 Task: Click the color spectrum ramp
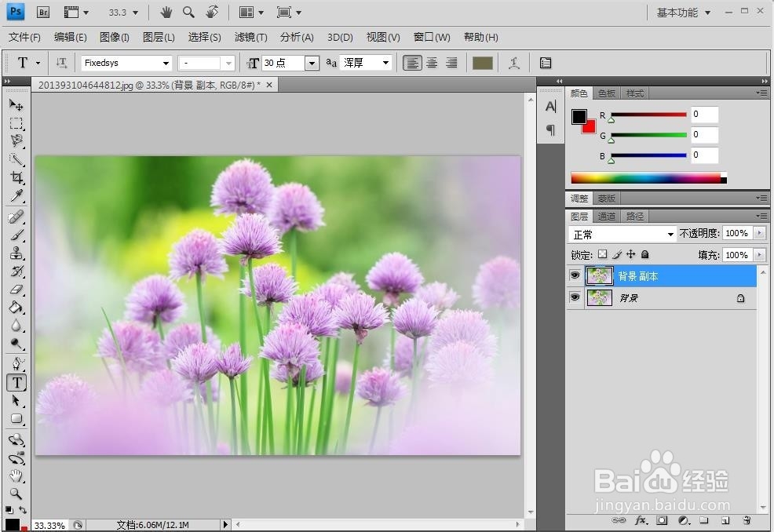point(648,178)
